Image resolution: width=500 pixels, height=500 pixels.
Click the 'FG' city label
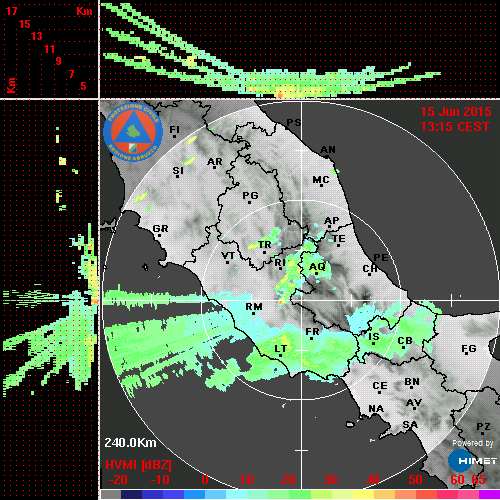(469, 349)
